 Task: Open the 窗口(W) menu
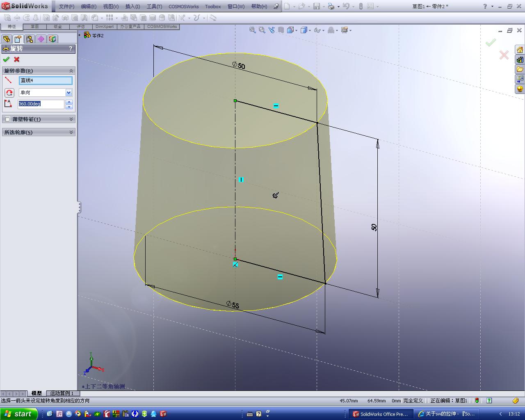(x=236, y=7)
